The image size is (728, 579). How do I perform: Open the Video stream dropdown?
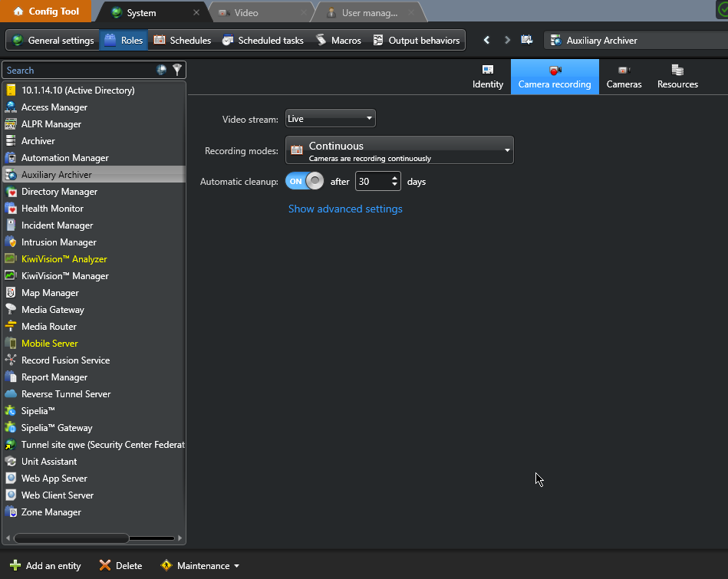pos(330,119)
